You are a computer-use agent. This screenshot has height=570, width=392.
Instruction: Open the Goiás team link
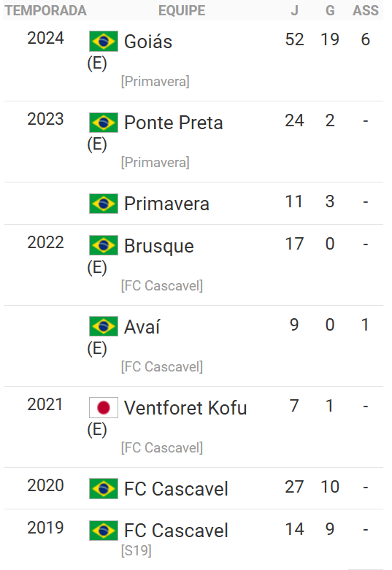tap(148, 42)
